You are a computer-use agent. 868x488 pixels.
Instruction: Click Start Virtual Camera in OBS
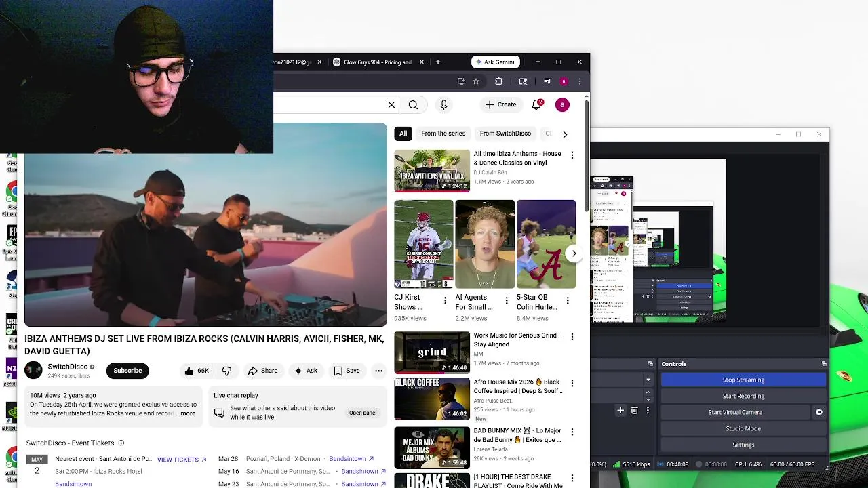[x=735, y=412]
